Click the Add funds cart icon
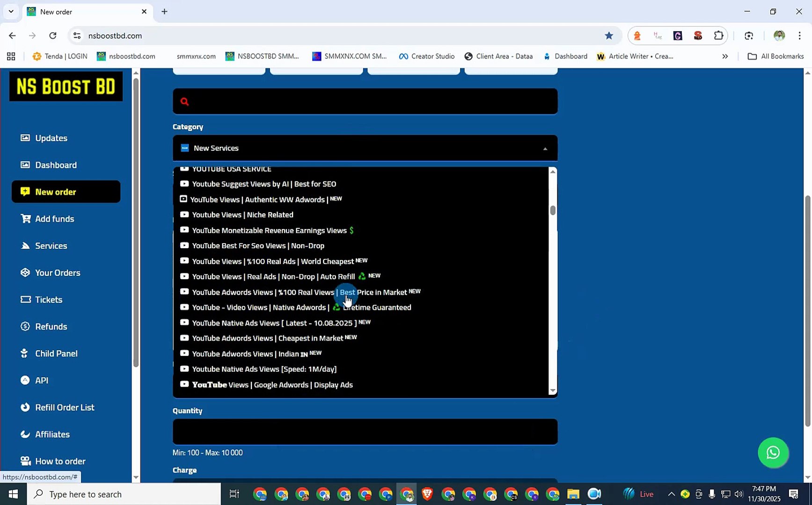The height and width of the screenshot is (505, 812). click(25, 219)
